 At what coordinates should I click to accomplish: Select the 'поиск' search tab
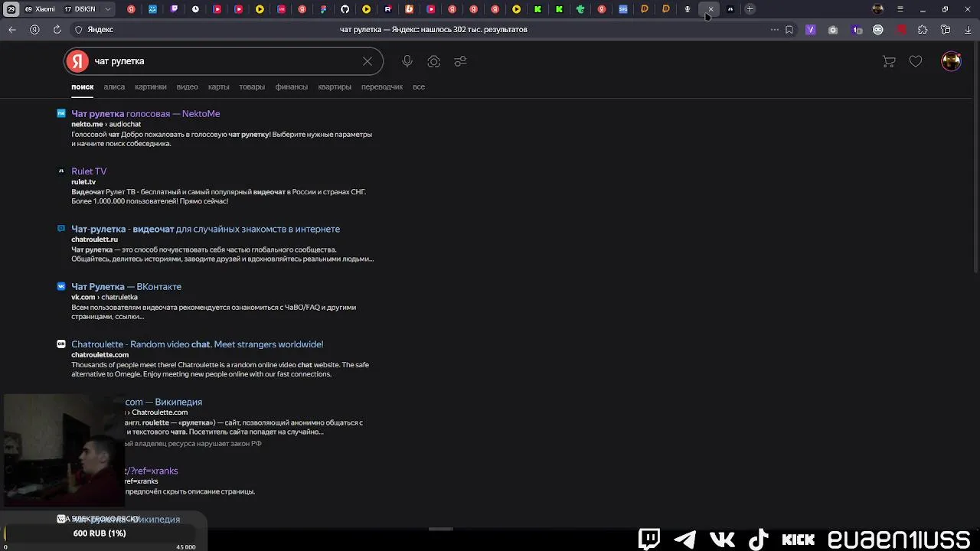[x=83, y=87]
